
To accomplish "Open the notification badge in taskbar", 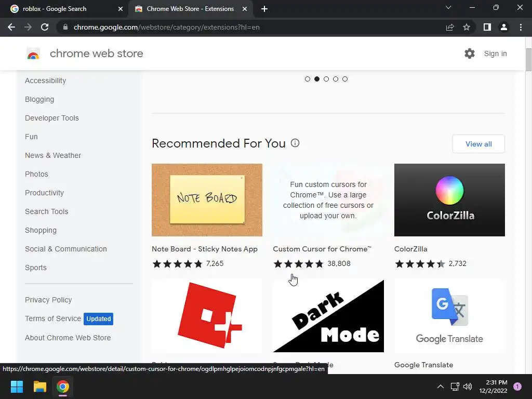I will [x=517, y=387].
